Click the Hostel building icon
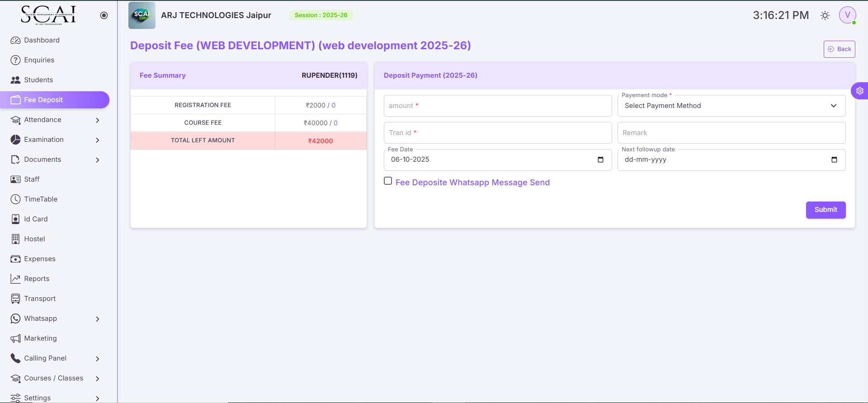The height and width of the screenshot is (403, 868). coord(15,239)
